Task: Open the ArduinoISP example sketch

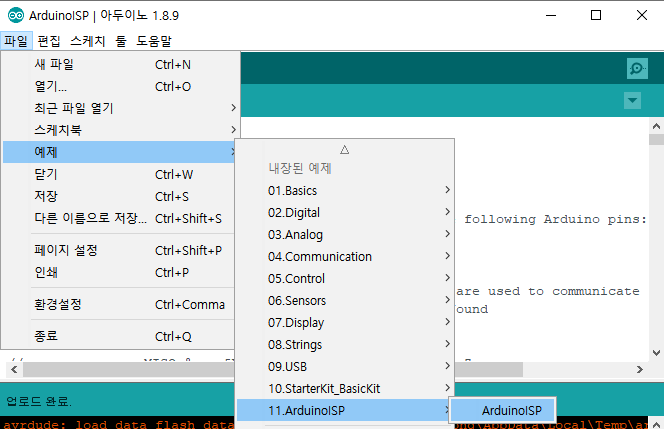Action: [503, 410]
